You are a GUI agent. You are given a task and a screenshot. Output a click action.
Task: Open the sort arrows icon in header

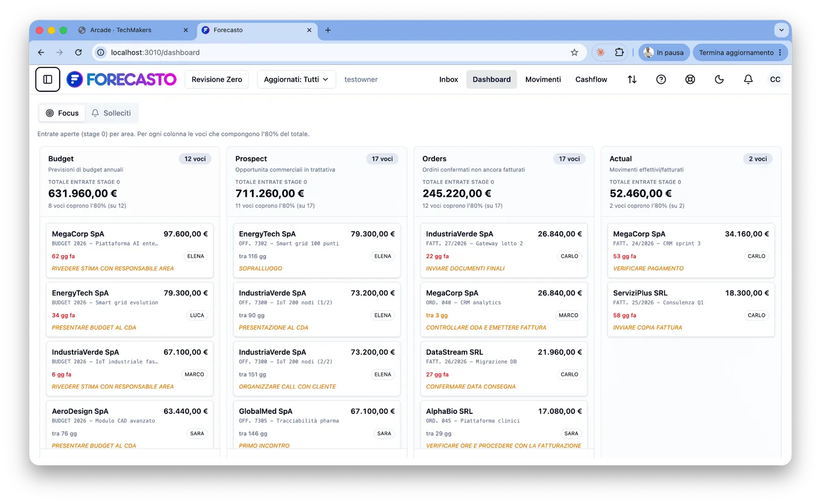click(632, 80)
